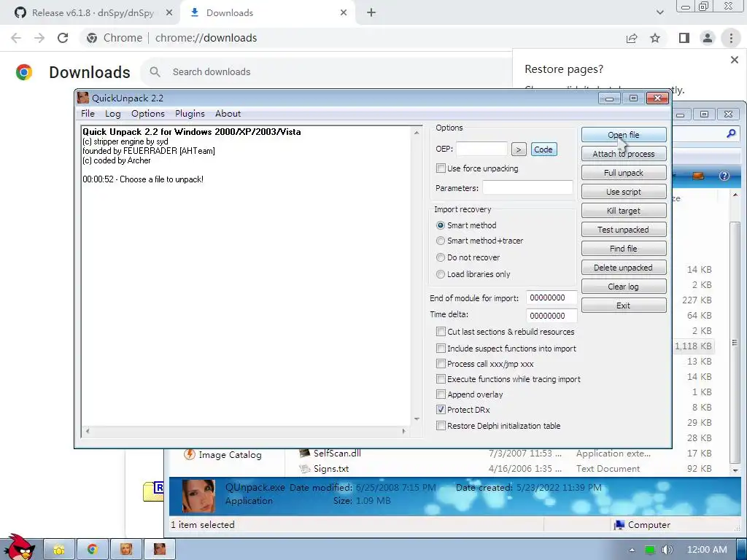This screenshot has width=747, height=560.
Task: Click inside the OEP input field
Action: tap(481, 149)
